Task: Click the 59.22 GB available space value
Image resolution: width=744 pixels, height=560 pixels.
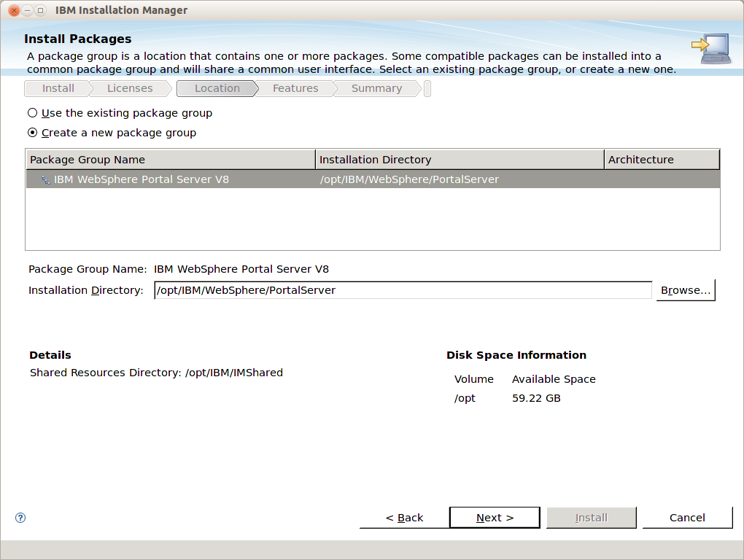Action: pos(536,398)
